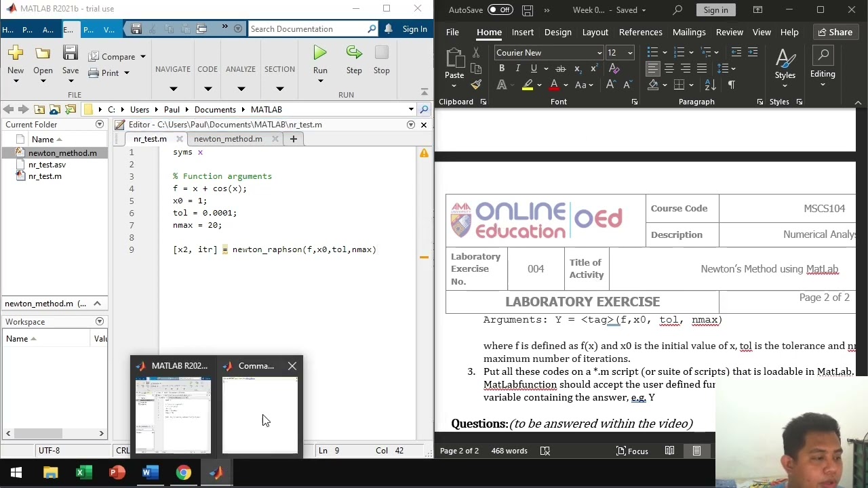Viewport: 868px width, 488px height.
Task: Open the File menu in Word
Action: click(452, 32)
